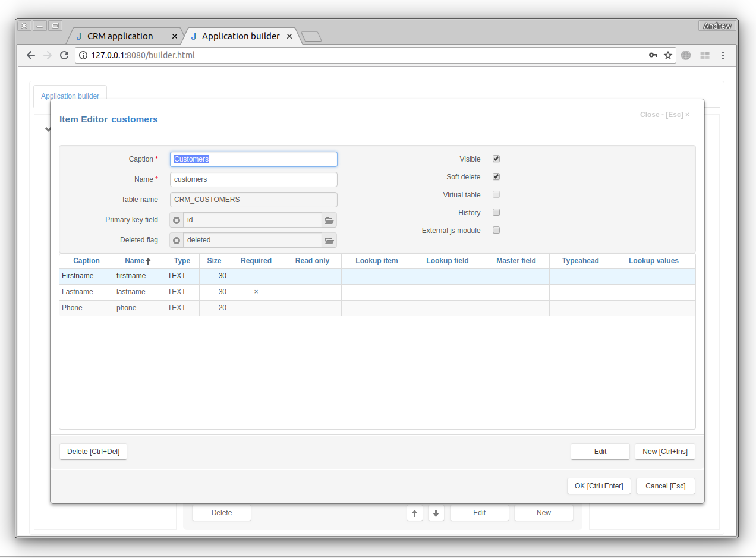Click Delete [Ctrl+Del] button

(93, 452)
